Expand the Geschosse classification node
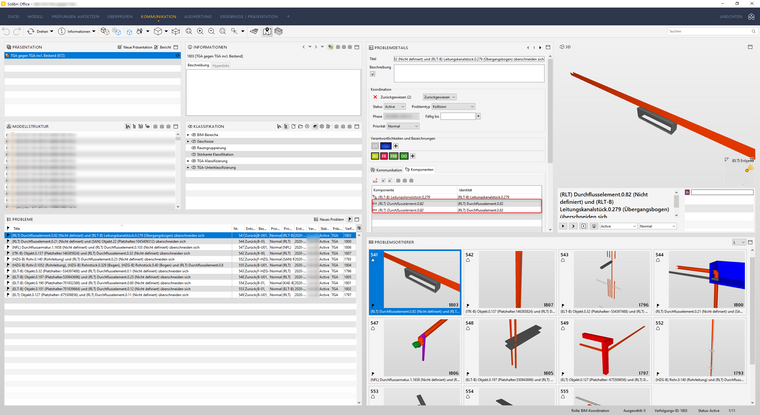Viewport: 760px width, 415px height. click(188, 141)
